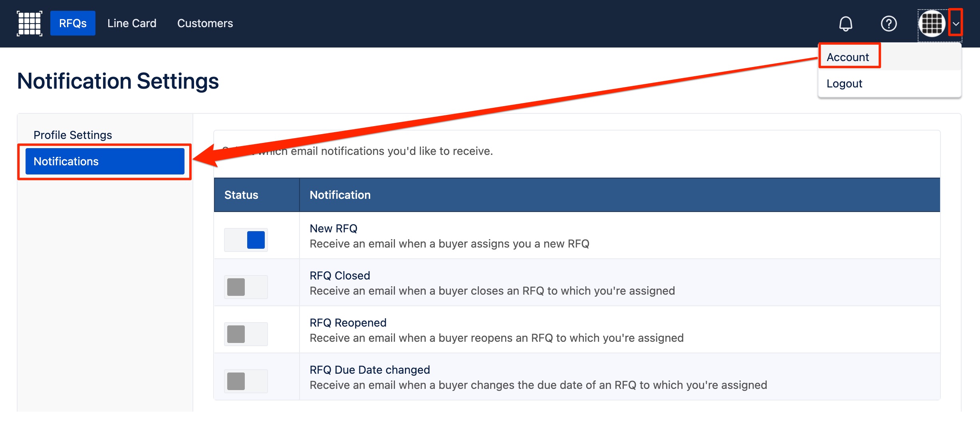Image resolution: width=980 pixels, height=428 pixels.
Task: Select Account from the user menu
Action: (x=847, y=57)
